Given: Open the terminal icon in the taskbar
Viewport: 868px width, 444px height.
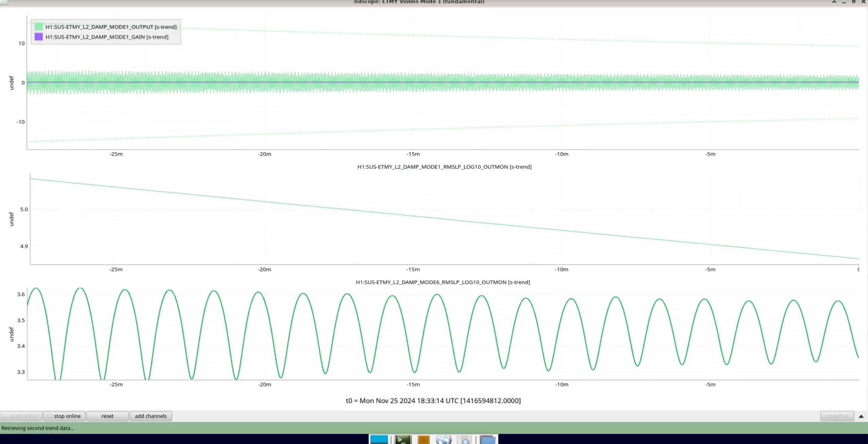Looking at the screenshot, I should coord(403,440).
